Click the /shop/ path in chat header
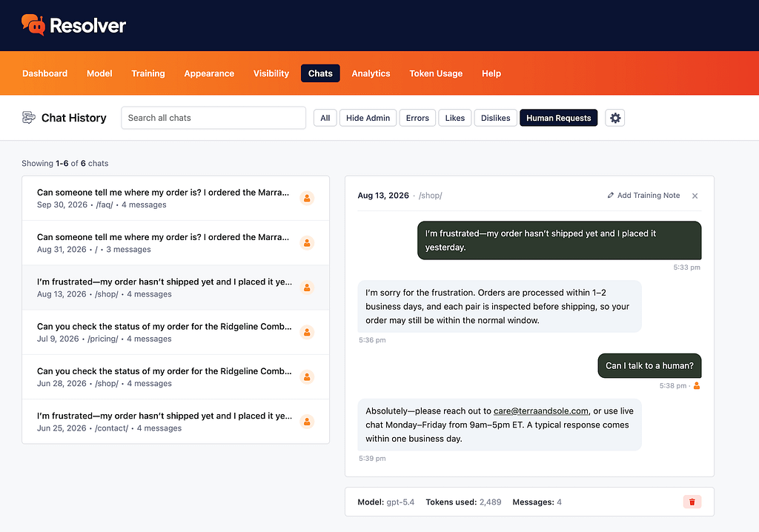The image size is (759, 532). click(431, 196)
